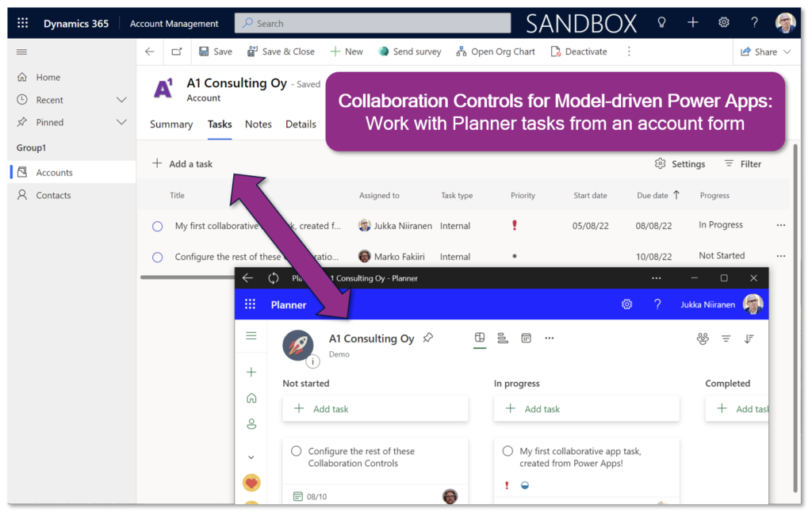Go back using the form back arrow
Viewport: 812px width, 516px height.
[x=150, y=52]
